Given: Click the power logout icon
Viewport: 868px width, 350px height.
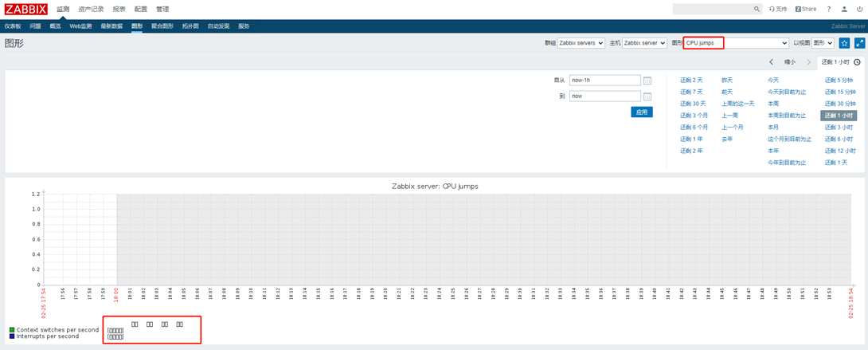Looking at the screenshot, I should click(x=859, y=10).
